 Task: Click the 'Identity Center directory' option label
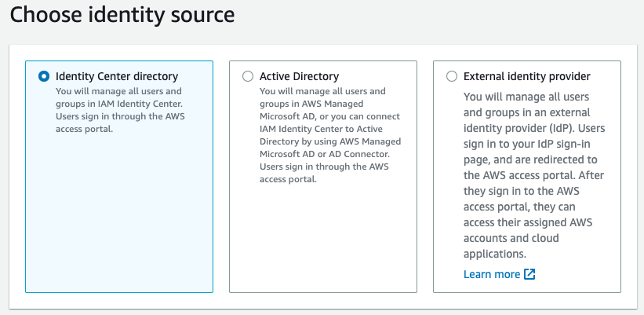point(117,77)
